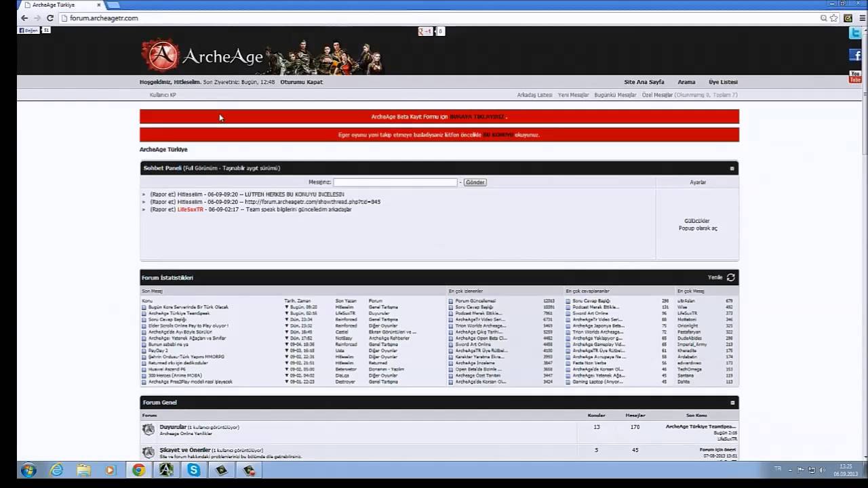868x488 pixels.
Task: Go back using the browser back arrow
Action: point(24,18)
